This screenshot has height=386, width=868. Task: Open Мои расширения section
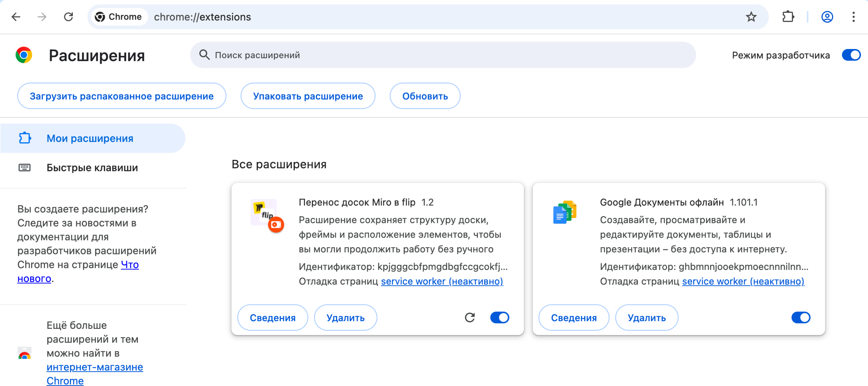(x=93, y=138)
